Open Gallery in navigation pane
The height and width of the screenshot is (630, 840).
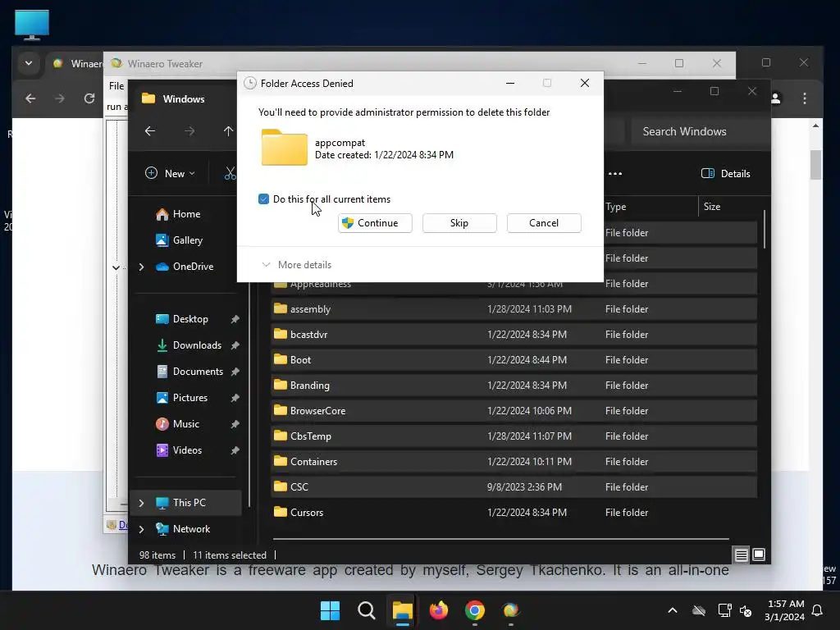pyautogui.click(x=187, y=240)
